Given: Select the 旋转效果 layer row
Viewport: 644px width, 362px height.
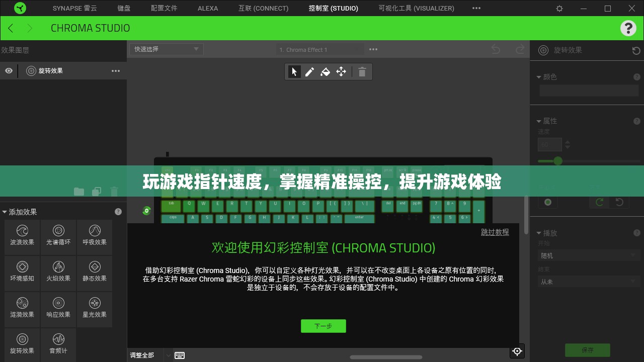Looking at the screenshot, I should [x=63, y=71].
